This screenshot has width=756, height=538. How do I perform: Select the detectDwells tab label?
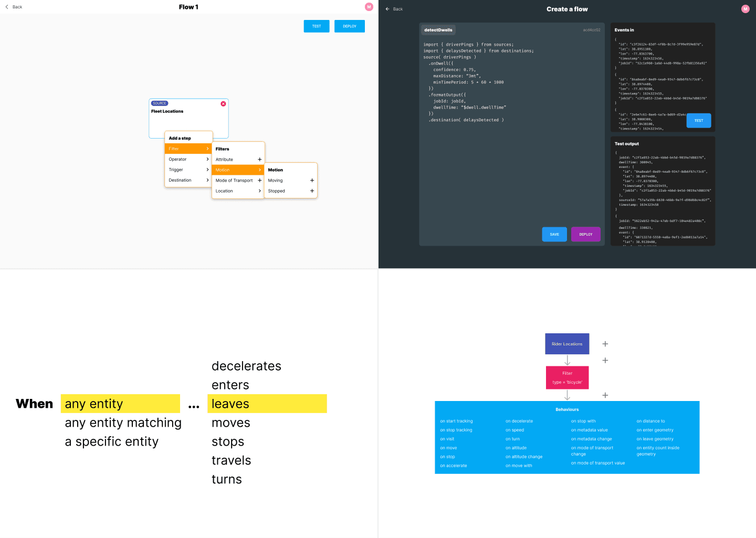(438, 30)
